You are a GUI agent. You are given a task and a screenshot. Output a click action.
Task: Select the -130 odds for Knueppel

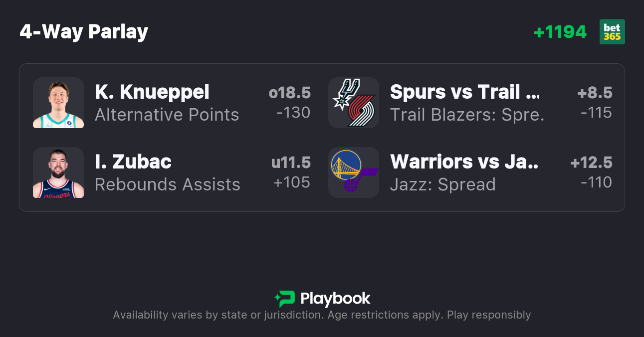point(293,113)
